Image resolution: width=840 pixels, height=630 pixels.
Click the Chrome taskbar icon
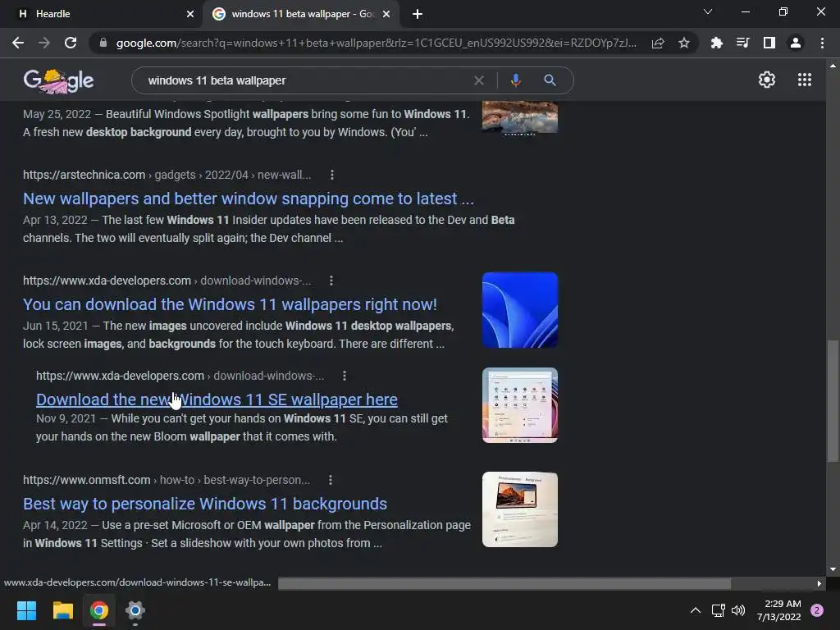(x=99, y=610)
